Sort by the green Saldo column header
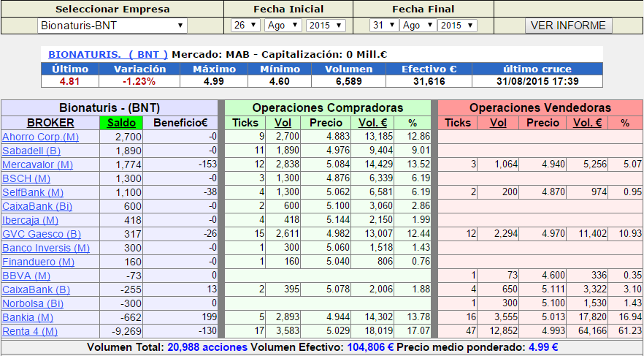Viewport: 644px width, 356px height. click(121, 123)
